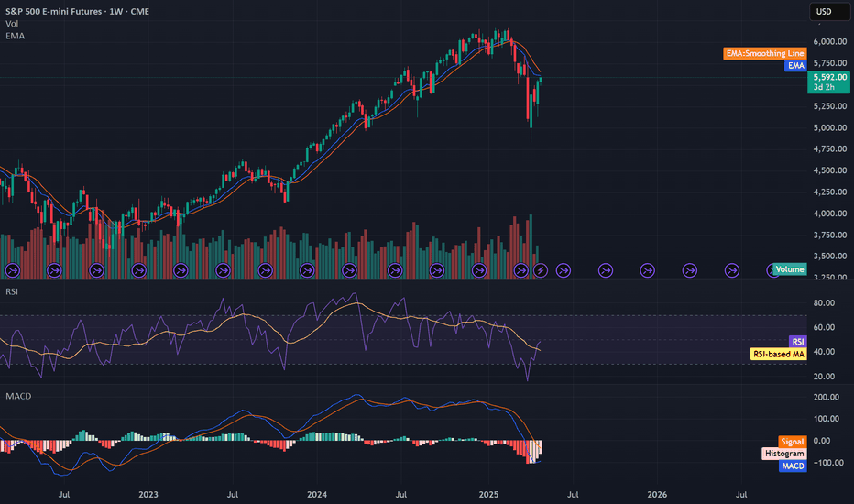Click the 2023 time axis label
Viewport: 854px width, 504px height.
point(148,495)
